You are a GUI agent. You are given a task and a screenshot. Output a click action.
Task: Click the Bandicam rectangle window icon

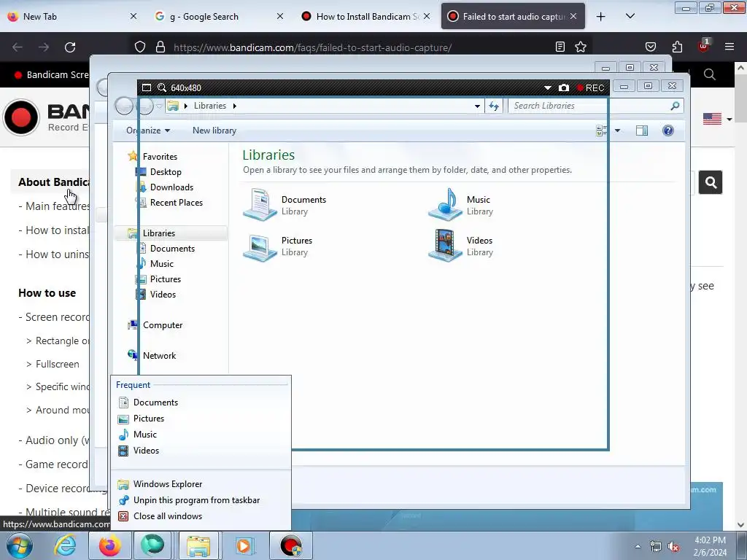point(147,88)
